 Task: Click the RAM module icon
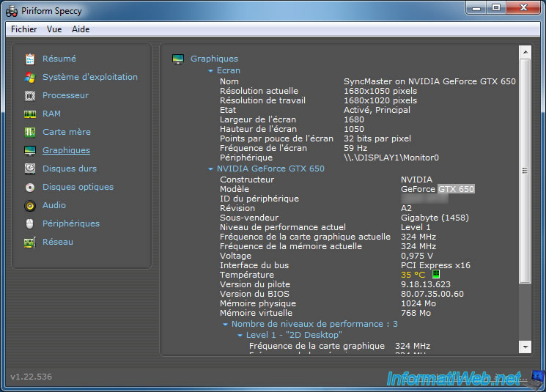tap(30, 114)
